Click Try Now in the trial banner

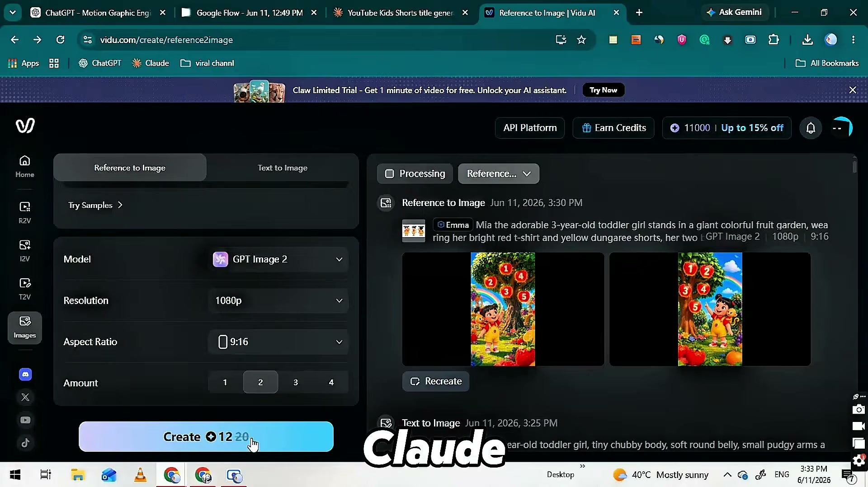click(604, 90)
